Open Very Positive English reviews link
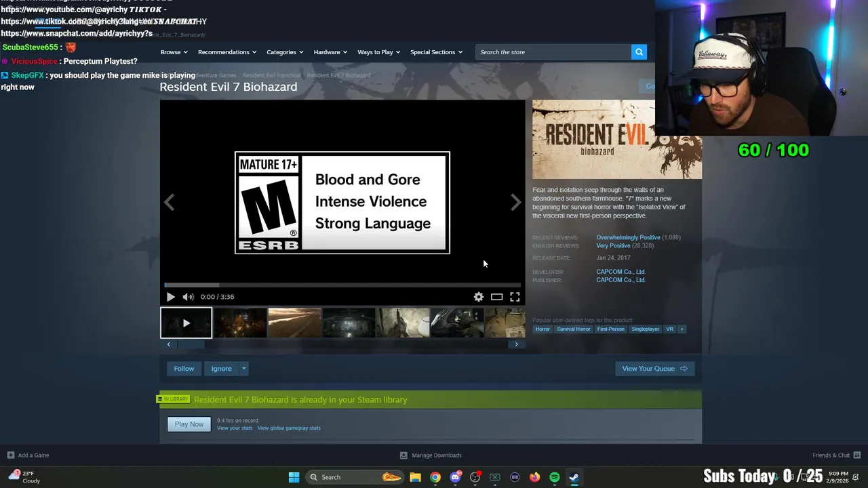The height and width of the screenshot is (488, 868). [x=613, y=246]
